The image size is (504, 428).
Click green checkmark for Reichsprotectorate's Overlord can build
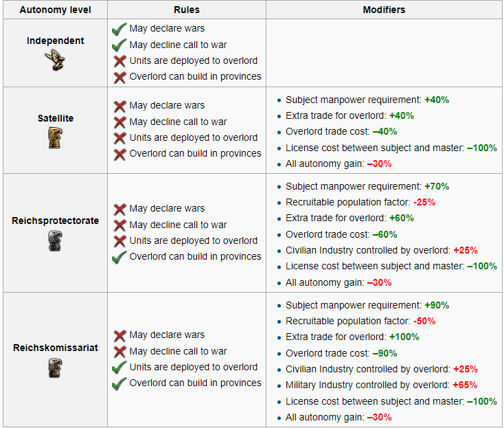[x=119, y=257]
